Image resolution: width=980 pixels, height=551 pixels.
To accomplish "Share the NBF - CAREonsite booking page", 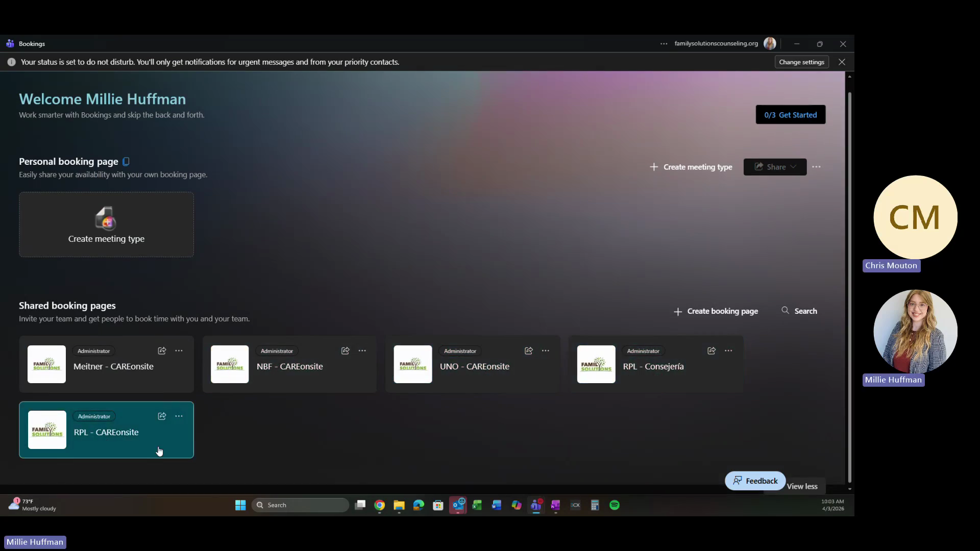I will click(x=345, y=351).
